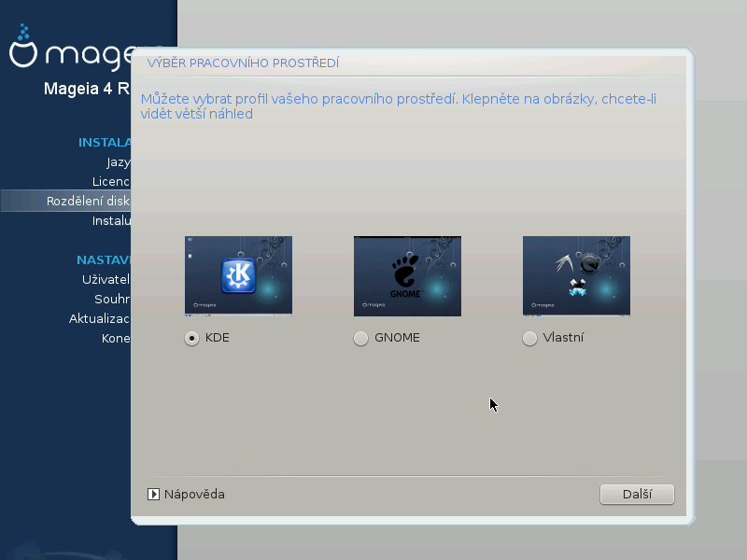Click the Výběr pracovního prostředí heading
This screenshot has width=747, height=560.
(243, 63)
